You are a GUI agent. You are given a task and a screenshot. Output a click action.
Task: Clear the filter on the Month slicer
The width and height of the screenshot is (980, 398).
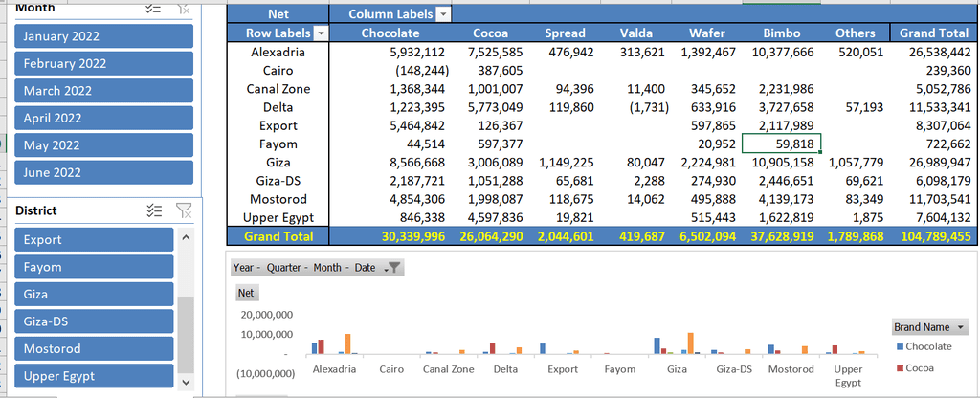pyautogui.click(x=184, y=8)
